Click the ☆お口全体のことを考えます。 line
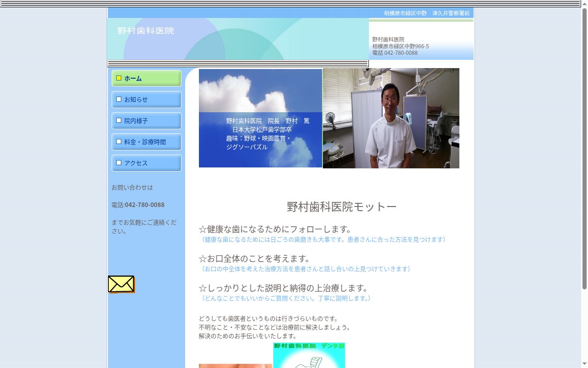588x368 pixels. click(x=256, y=259)
